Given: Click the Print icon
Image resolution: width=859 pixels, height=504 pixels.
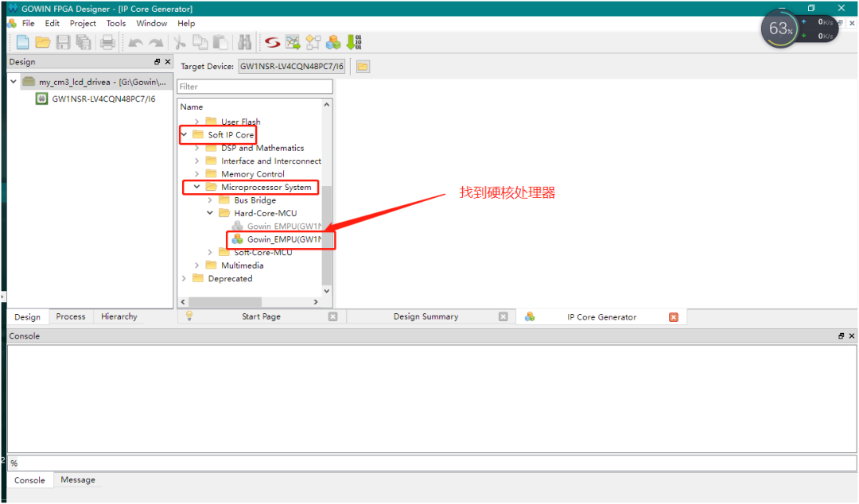Looking at the screenshot, I should click(107, 42).
